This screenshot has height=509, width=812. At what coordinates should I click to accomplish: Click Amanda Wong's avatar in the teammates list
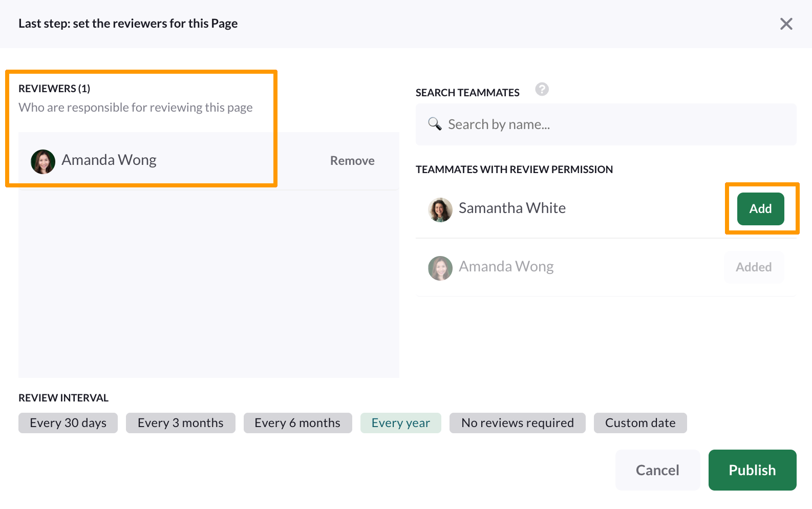(x=440, y=268)
